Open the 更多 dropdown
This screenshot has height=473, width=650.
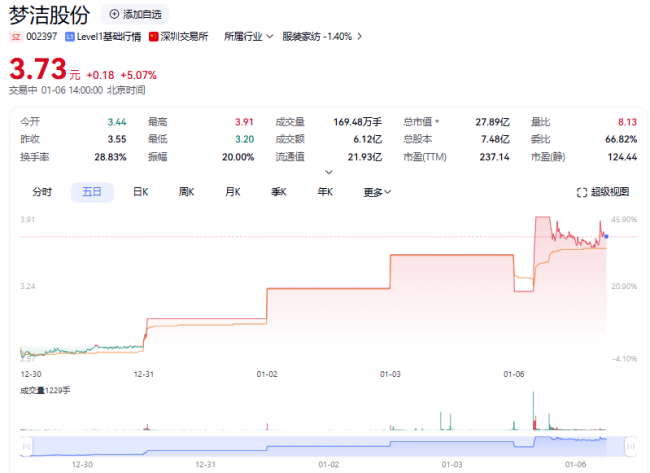coord(377,192)
